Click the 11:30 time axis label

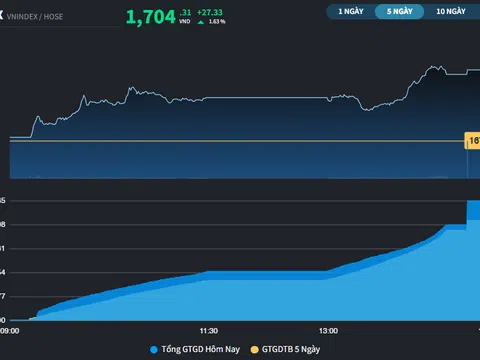click(209, 331)
